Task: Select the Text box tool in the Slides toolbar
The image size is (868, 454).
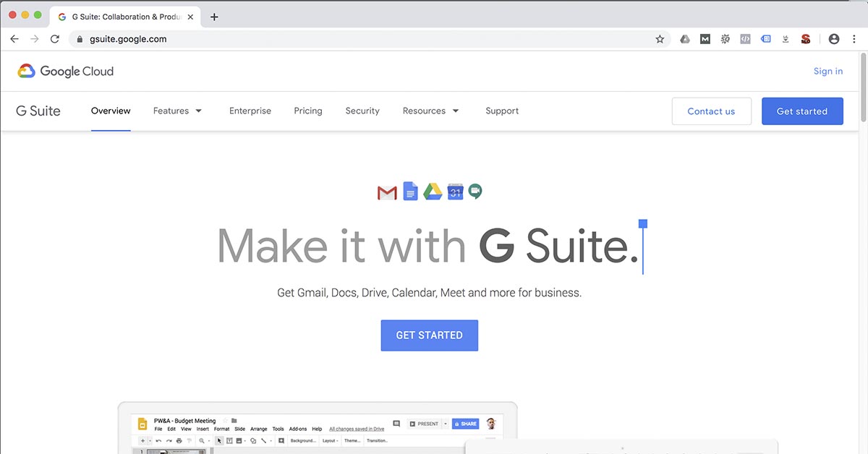Action: click(229, 441)
